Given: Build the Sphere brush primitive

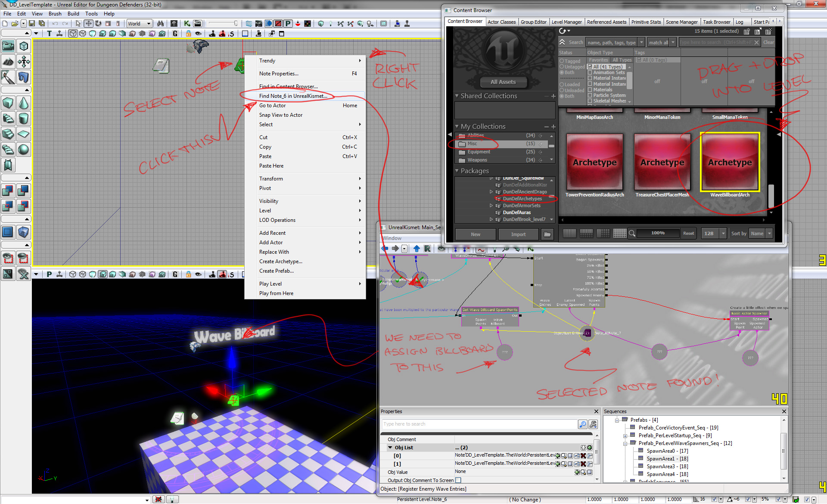Looking at the screenshot, I should [24, 149].
